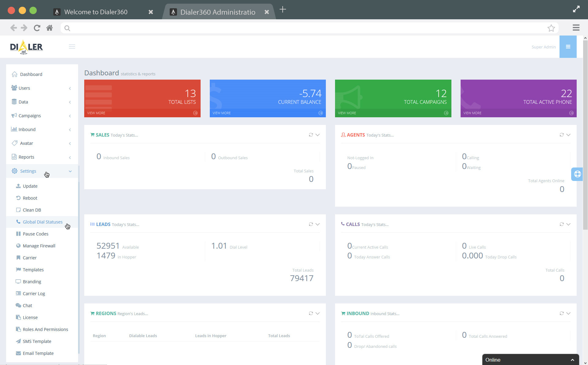Click the refresh icon on the SALES panel

click(x=311, y=135)
